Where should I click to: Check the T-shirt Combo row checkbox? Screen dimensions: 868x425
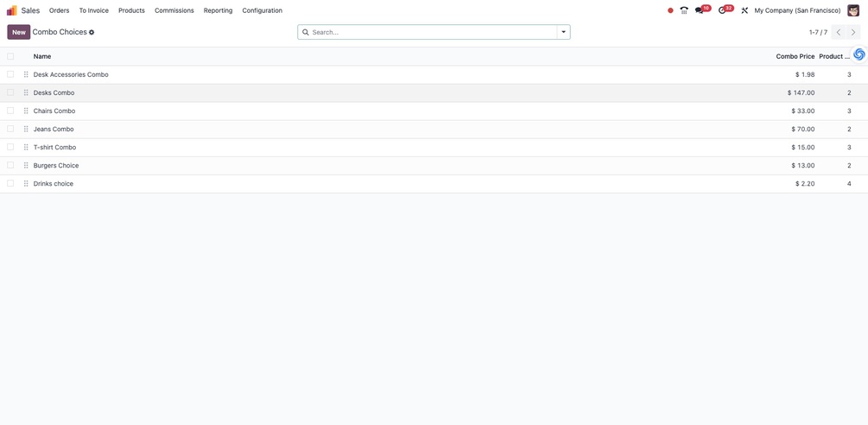[x=10, y=147]
